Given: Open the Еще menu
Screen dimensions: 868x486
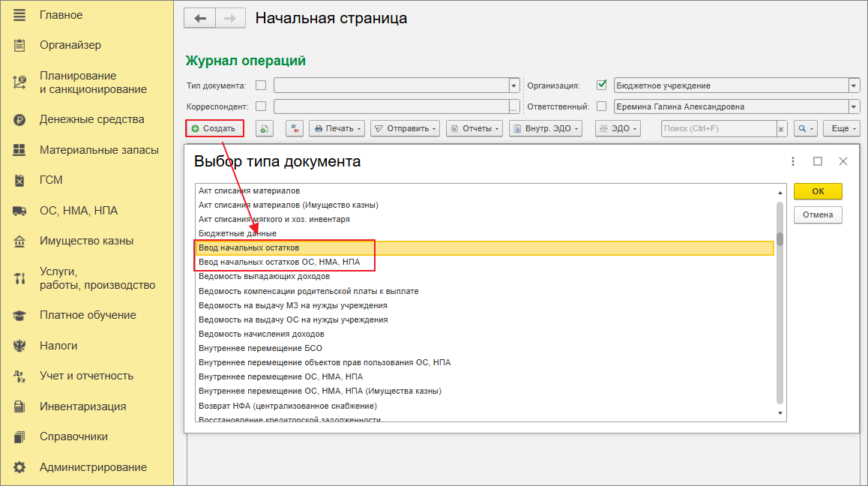Looking at the screenshot, I should pos(842,128).
